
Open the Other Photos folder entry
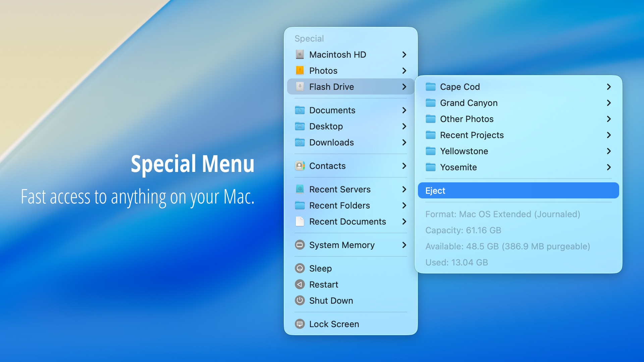tap(518, 119)
